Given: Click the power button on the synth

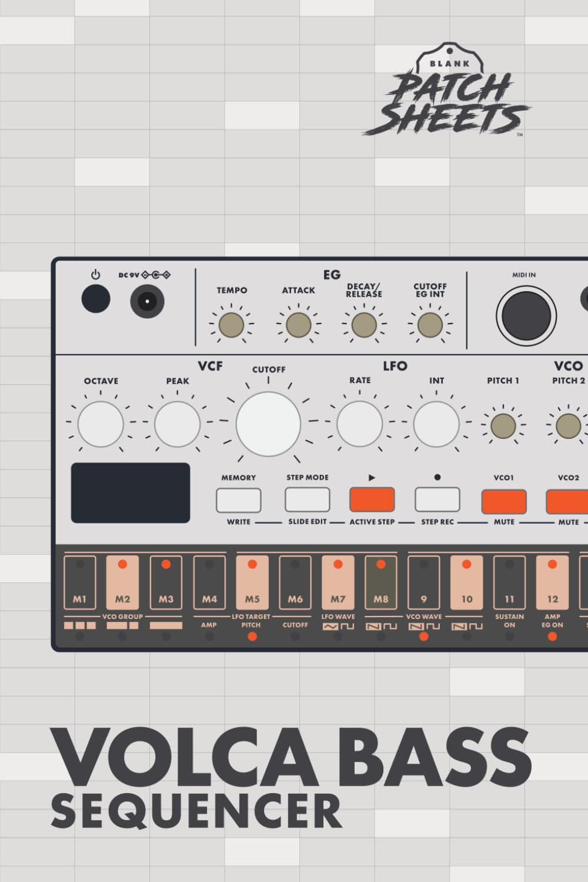Looking at the screenshot, I should (x=96, y=298).
